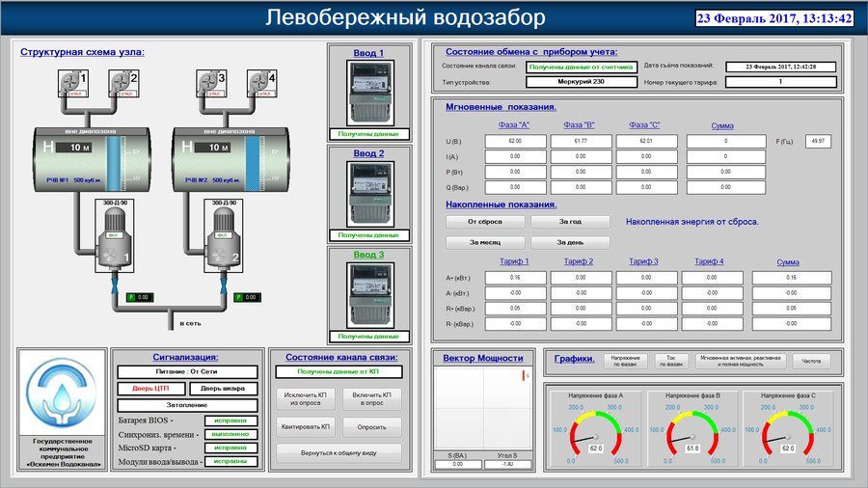Click the Синхрониз. времени status field

pos(231,434)
